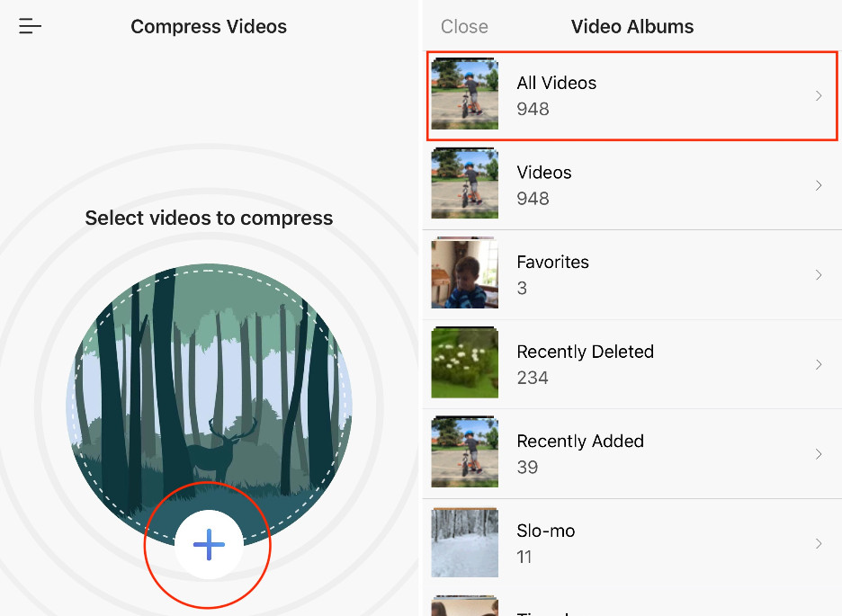Tap the Recently Added album thumbnail
842x616 pixels.
click(464, 451)
